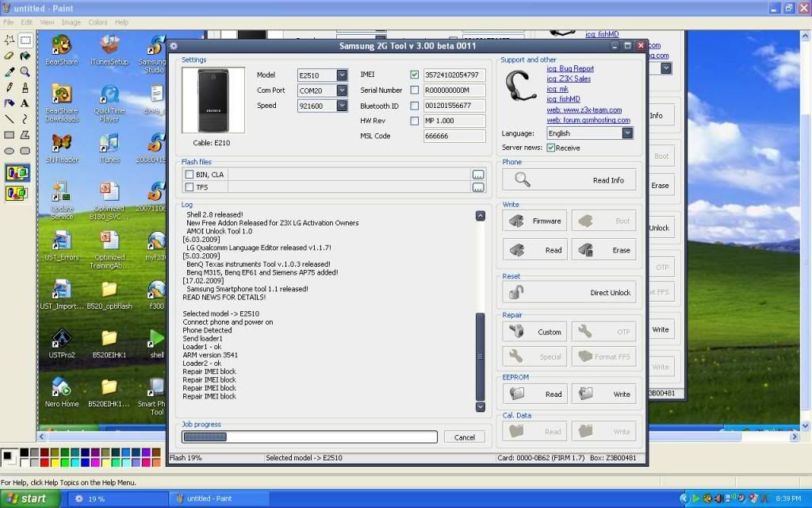This screenshot has height=508, width=812.
Task: Select the Rounded Rectangle tool
Action: tap(25, 151)
